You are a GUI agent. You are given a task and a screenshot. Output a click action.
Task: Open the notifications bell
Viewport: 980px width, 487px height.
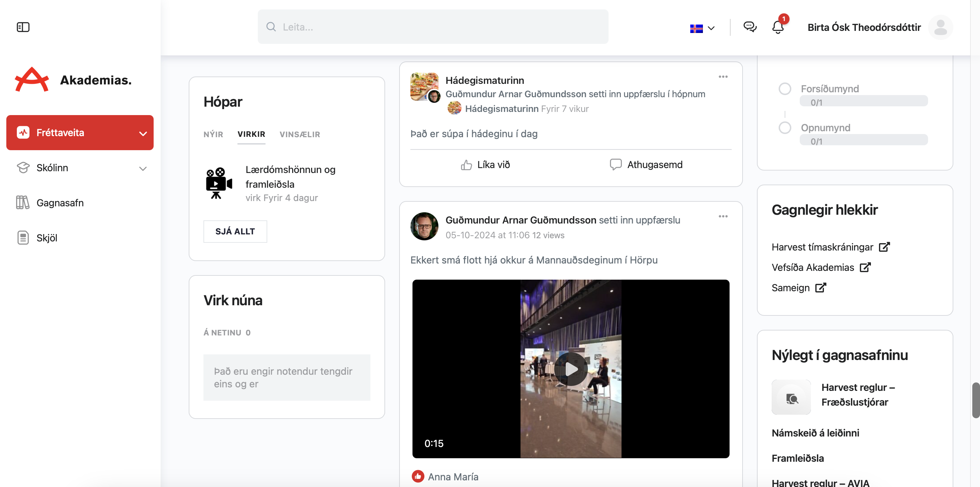tap(778, 27)
